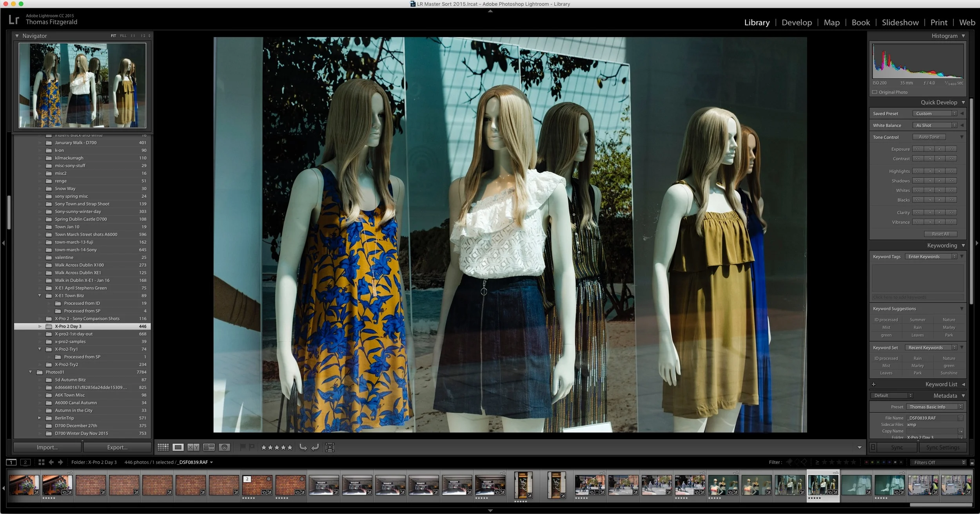980x514 pixels.
Task: Click Reset All in Quick Develop
Action: 940,234
